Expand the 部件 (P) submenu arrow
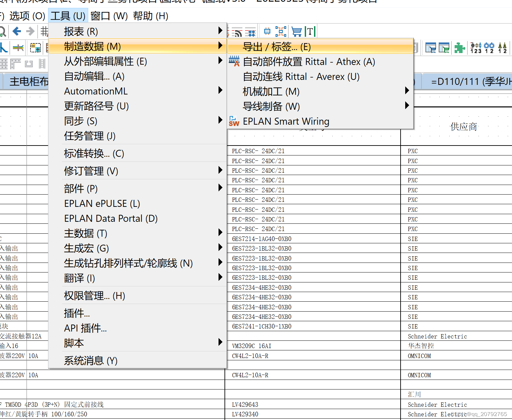This screenshot has width=512, height=420. 220,188
